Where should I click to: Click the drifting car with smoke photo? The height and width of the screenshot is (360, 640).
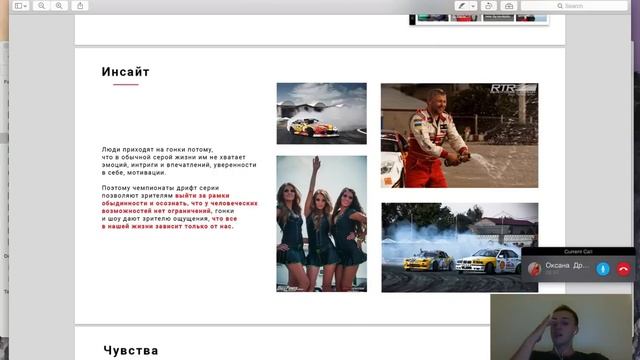click(322, 113)
